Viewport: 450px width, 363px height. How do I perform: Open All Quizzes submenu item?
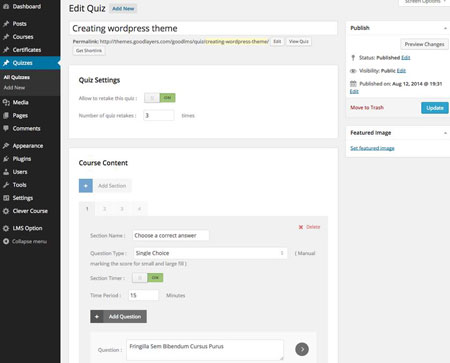pyautogui.click(x=17, y=77)
